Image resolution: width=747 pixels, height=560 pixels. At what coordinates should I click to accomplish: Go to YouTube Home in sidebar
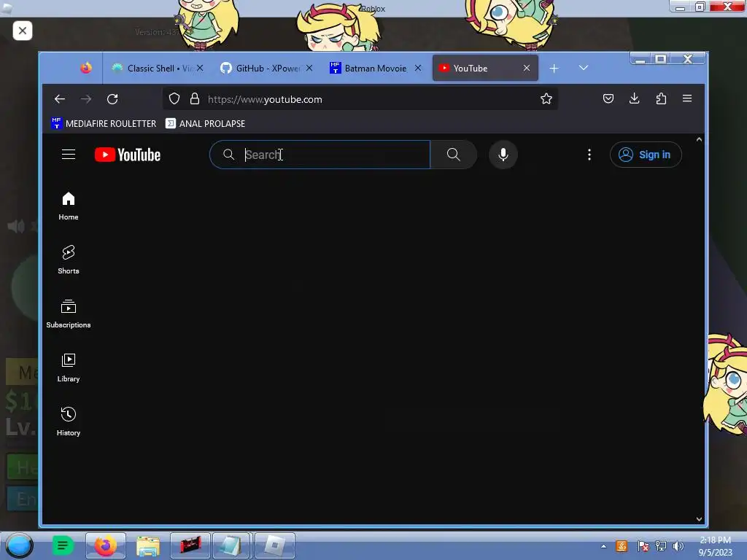[69, 206]
